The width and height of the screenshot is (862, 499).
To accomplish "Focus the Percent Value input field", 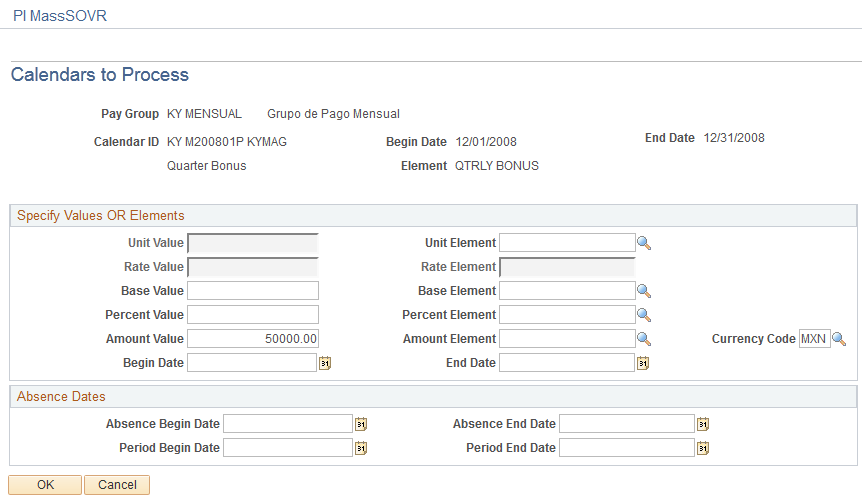I will pos(253,315).
